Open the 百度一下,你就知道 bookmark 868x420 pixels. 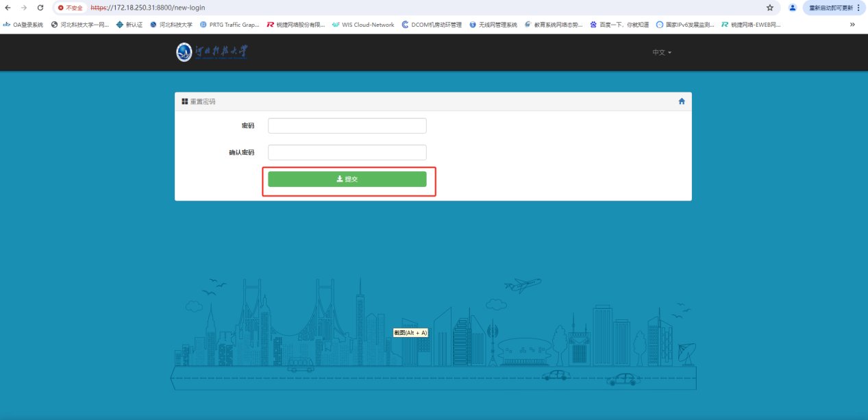pyautogui.click(x=619, y=25)
